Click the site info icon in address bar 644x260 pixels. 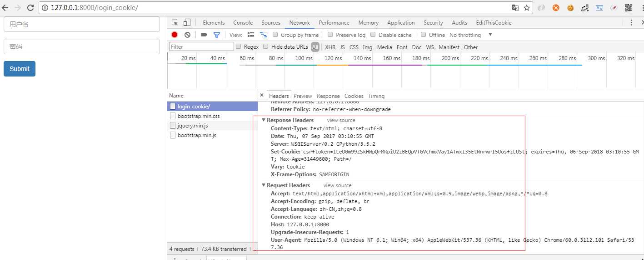pos(45,8)
